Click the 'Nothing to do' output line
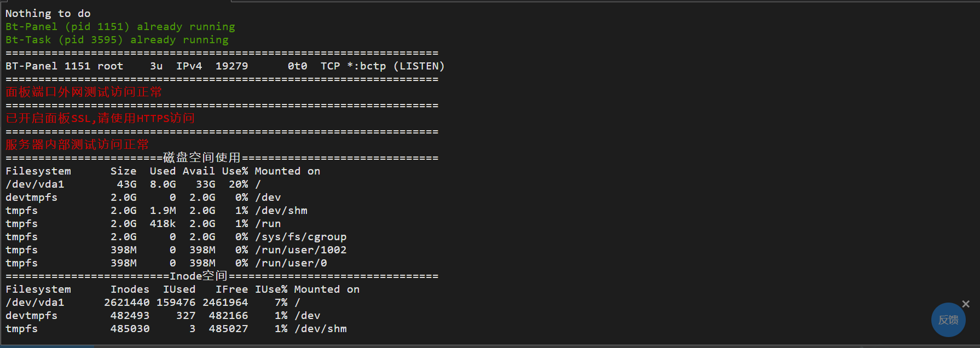This screenshot has height=348, width=980. [48, 14]
